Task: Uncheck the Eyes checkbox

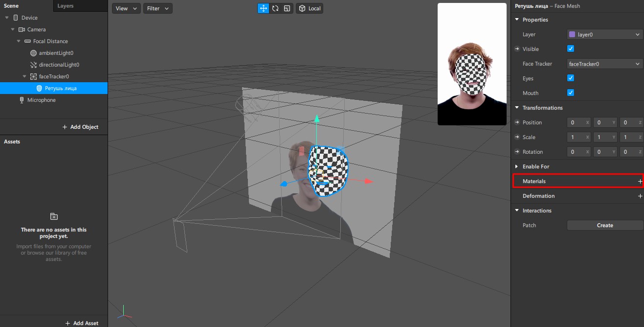Action: (x=570, y=78)
